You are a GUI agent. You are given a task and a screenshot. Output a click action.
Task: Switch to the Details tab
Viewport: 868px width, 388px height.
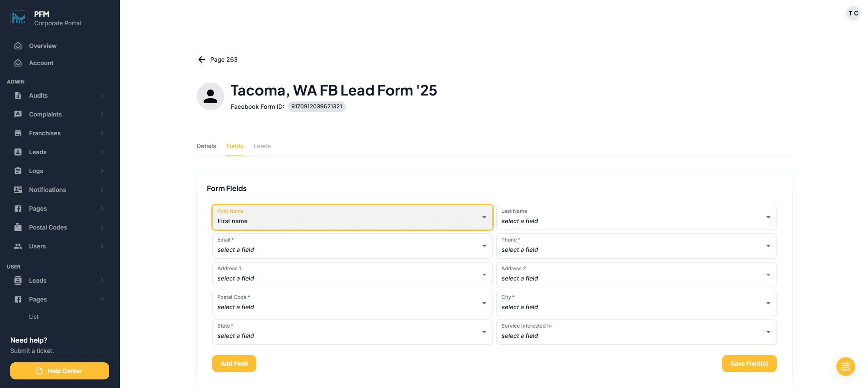point(206,146)
